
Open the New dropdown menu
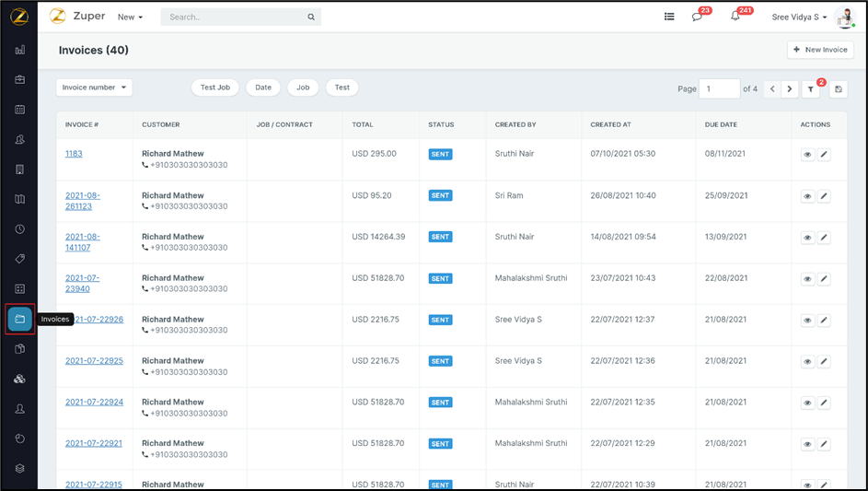point(130,17)
